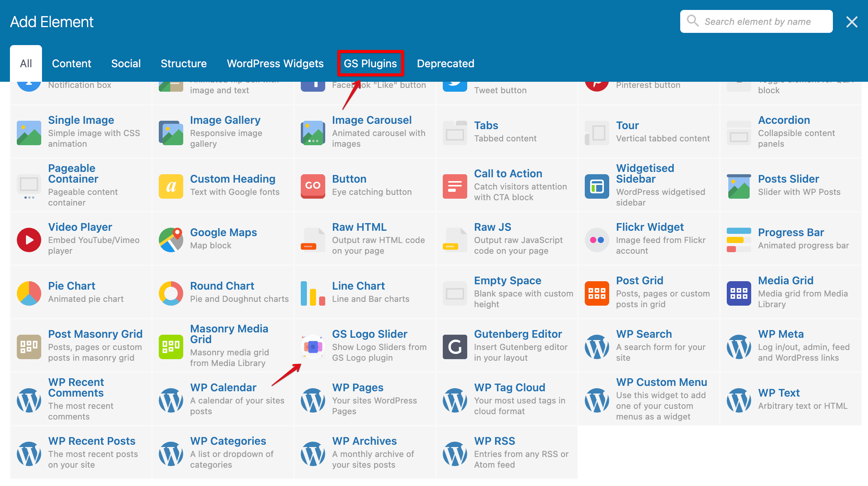Switch to the GS Plugins tab
This screenshot has width=868, height=486.
(x=371, y=63)
